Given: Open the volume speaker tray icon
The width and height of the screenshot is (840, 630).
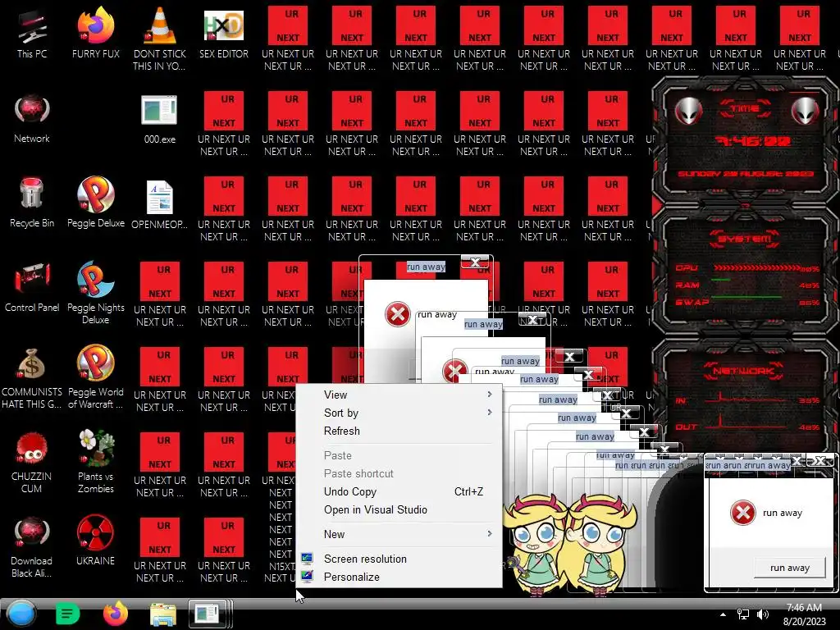Looking at the screenshot, I should 762,614.
